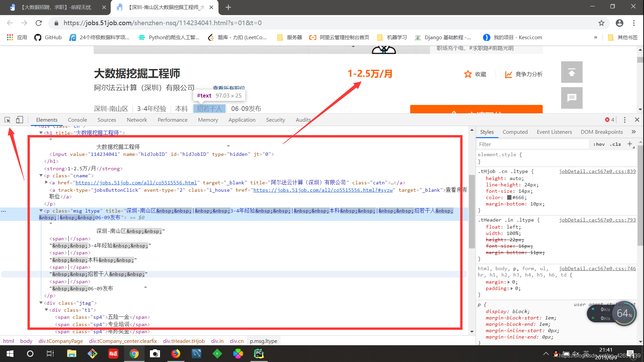Collapse the div class jtag node
This screenshot has height=362, width=644.
click(41, 303)
